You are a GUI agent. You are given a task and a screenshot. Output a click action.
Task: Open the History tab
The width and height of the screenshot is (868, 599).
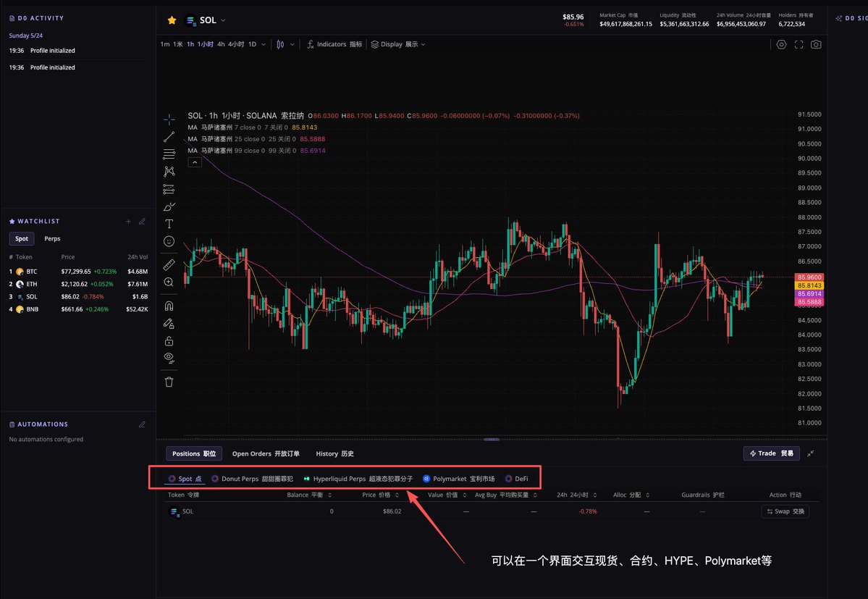(x=334, y=453)
